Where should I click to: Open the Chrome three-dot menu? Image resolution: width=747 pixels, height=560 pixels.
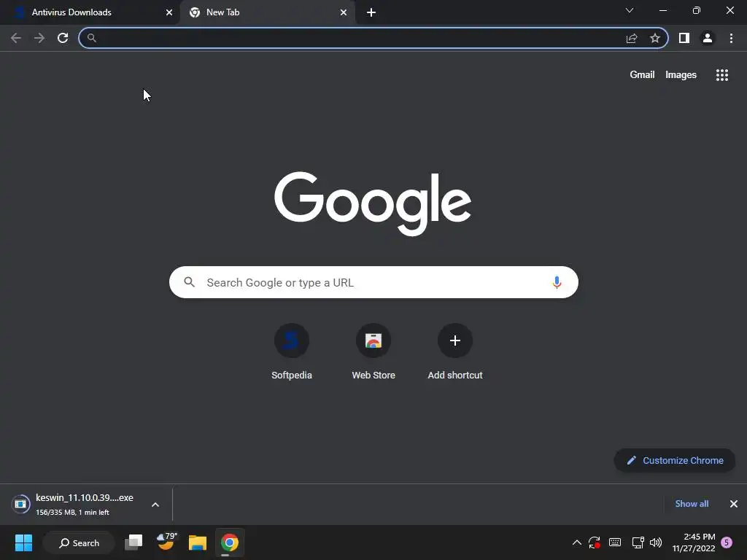point(731,38)
